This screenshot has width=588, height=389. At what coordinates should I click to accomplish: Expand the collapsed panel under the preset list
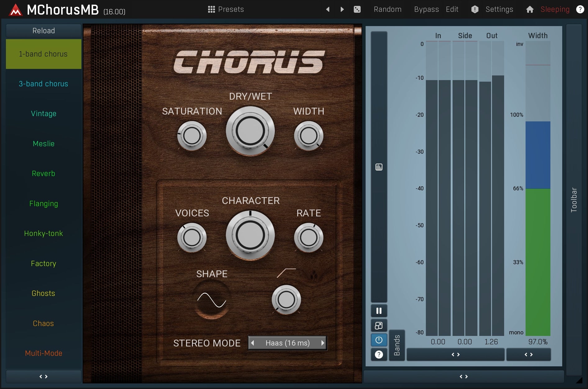coord(43,376)
